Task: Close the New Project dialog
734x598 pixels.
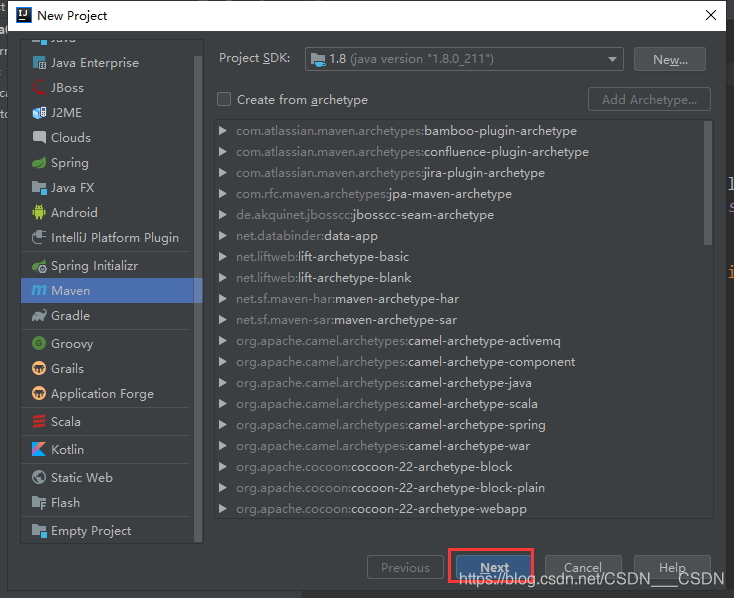Action: [x=711, y=15]
